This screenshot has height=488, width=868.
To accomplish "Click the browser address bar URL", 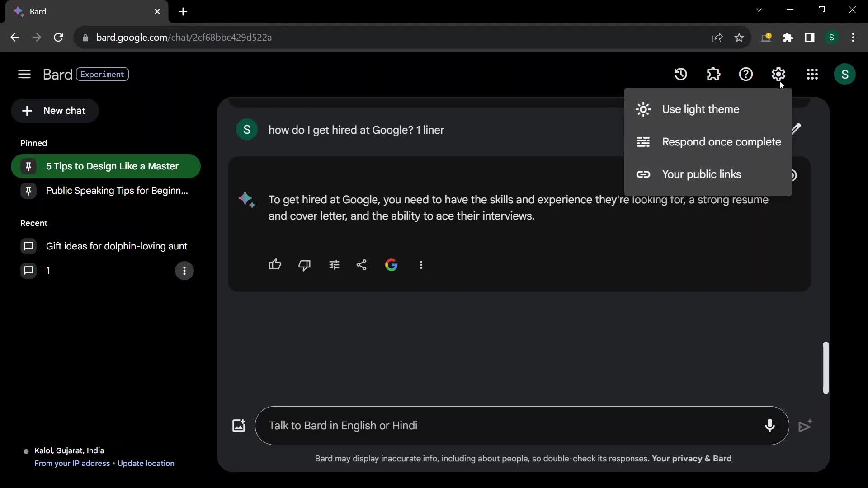I will coord(184,38).
